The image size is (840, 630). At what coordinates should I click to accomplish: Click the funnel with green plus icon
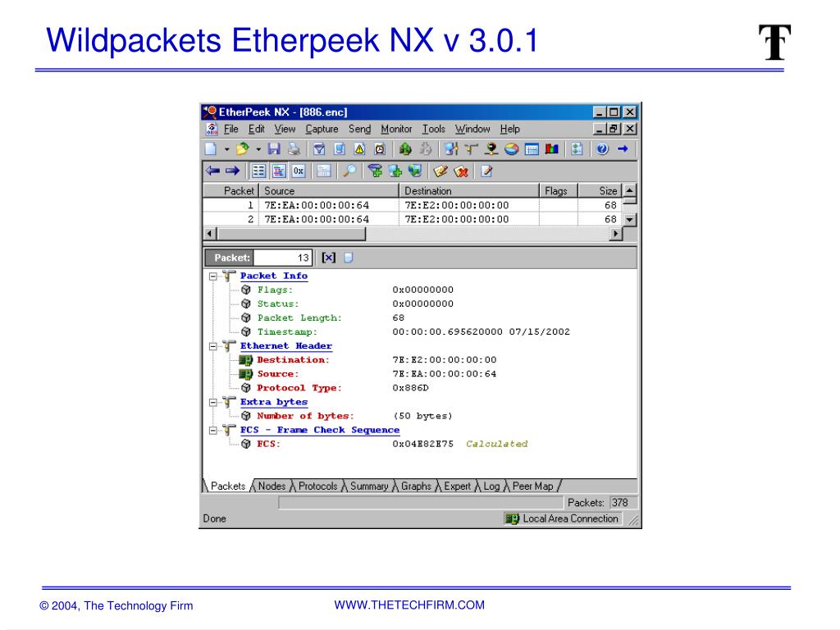(x=375, y=171)
